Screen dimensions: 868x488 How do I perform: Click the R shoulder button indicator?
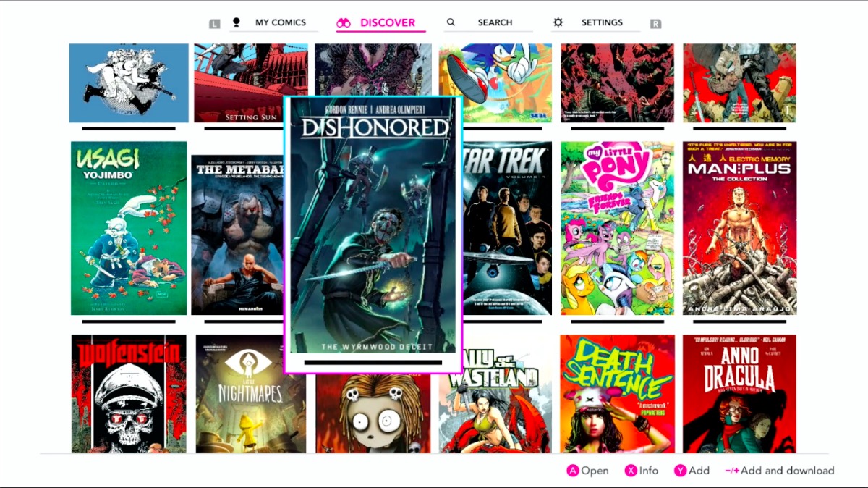pos(655,24)
